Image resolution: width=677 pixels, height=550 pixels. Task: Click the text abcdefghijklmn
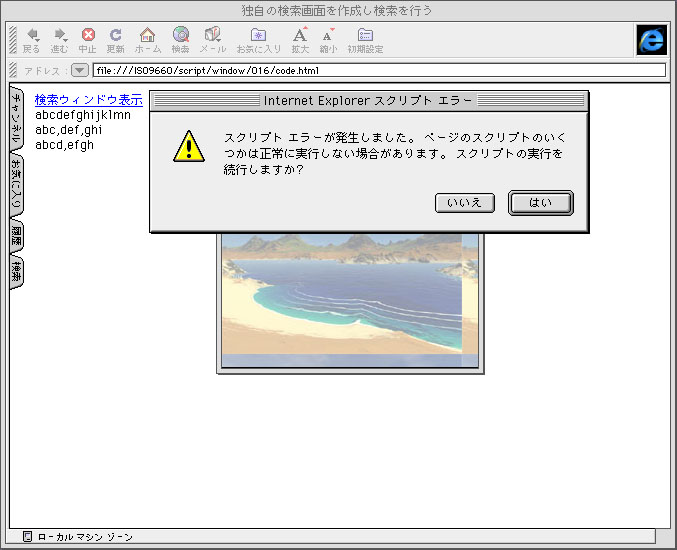[83, 115]
